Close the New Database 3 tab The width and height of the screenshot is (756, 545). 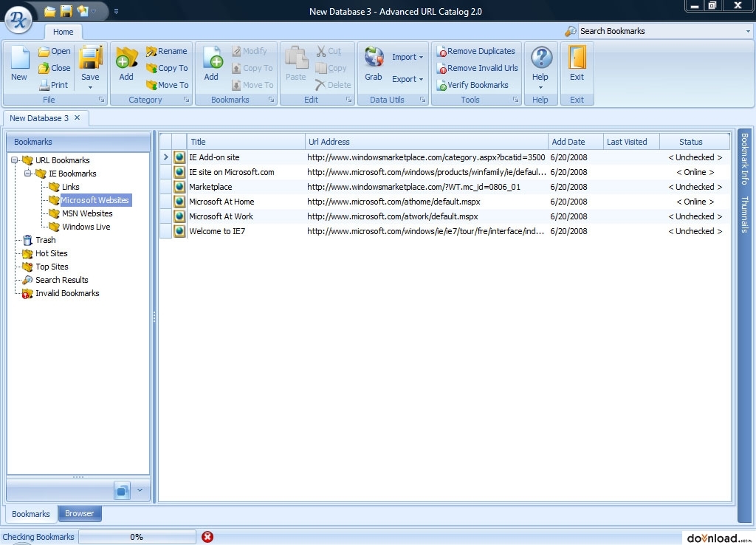click(x=77, y=117)
